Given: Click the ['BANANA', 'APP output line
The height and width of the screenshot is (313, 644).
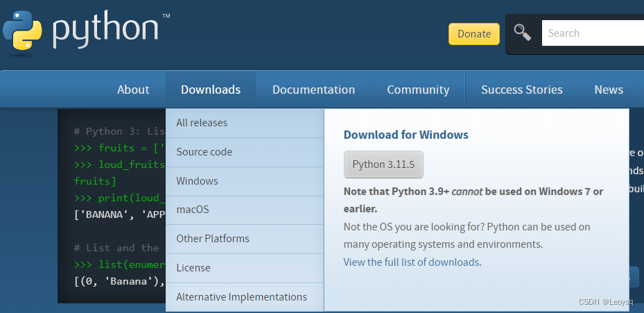Looking at the screenshot, I should coord(119,214).
